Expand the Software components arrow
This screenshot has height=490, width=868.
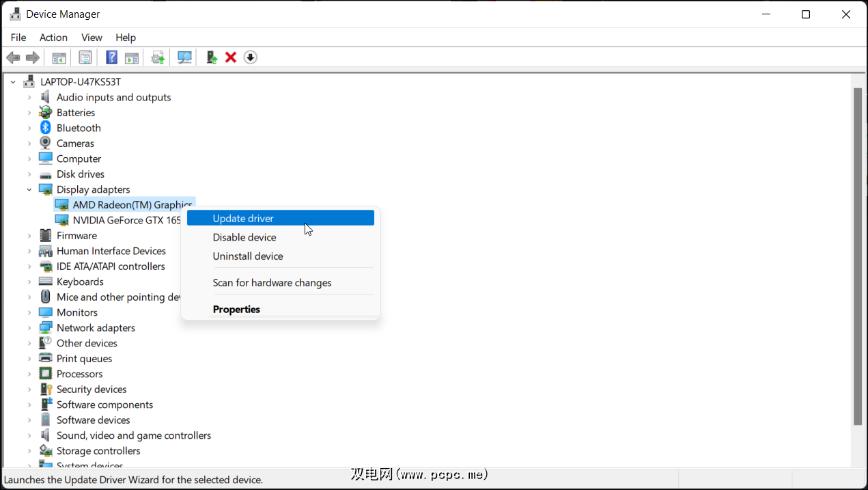(x=29, y=405)
